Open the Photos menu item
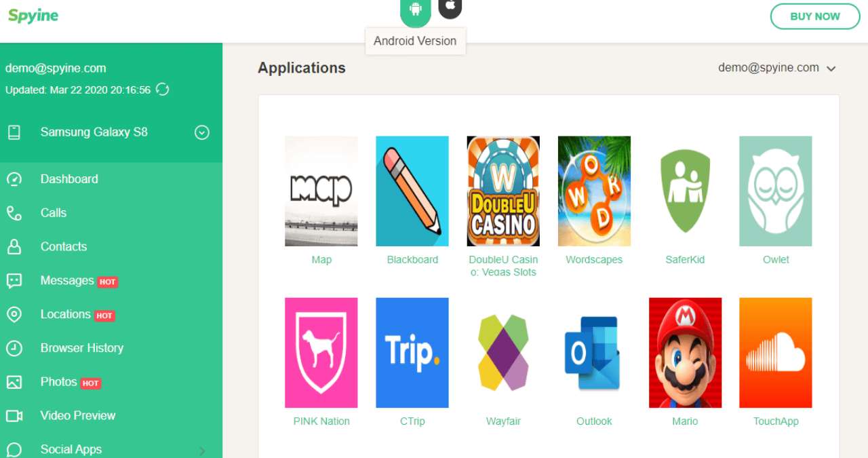 coord(58,382)
